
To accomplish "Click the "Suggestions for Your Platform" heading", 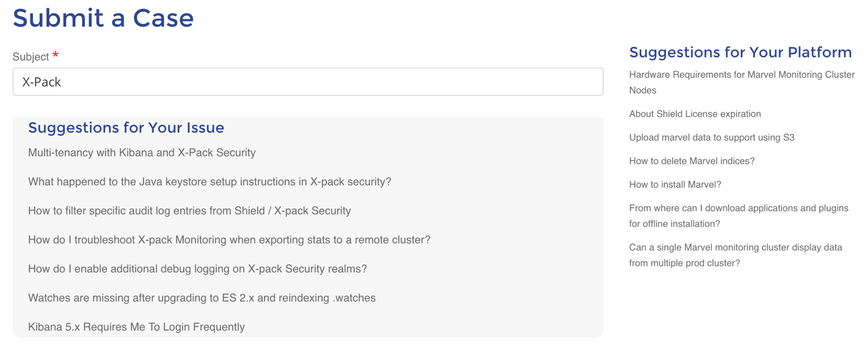I will click(740, 52).
